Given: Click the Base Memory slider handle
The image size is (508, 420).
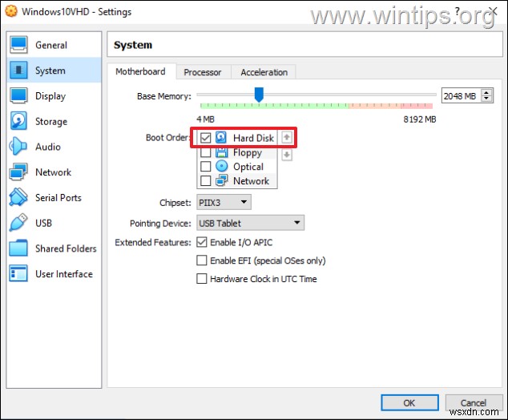Looking at the screenshot, I should click(259, 95).
